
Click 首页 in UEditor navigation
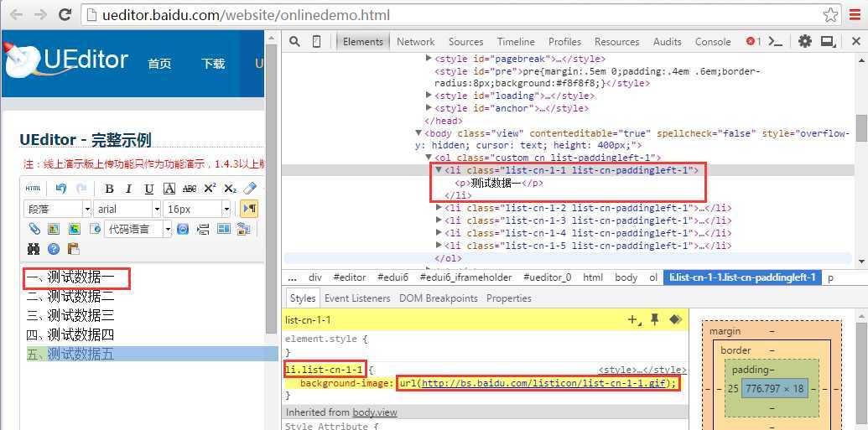[159, 64]
